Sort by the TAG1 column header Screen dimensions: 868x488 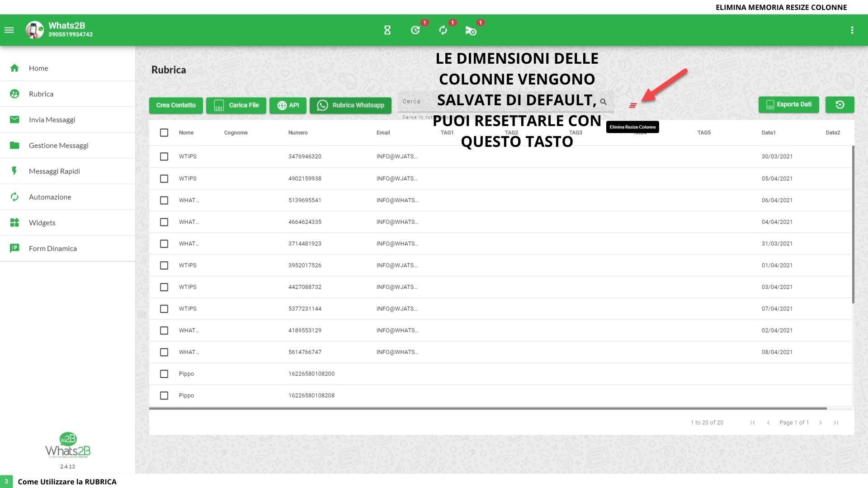tap(447, 132)
